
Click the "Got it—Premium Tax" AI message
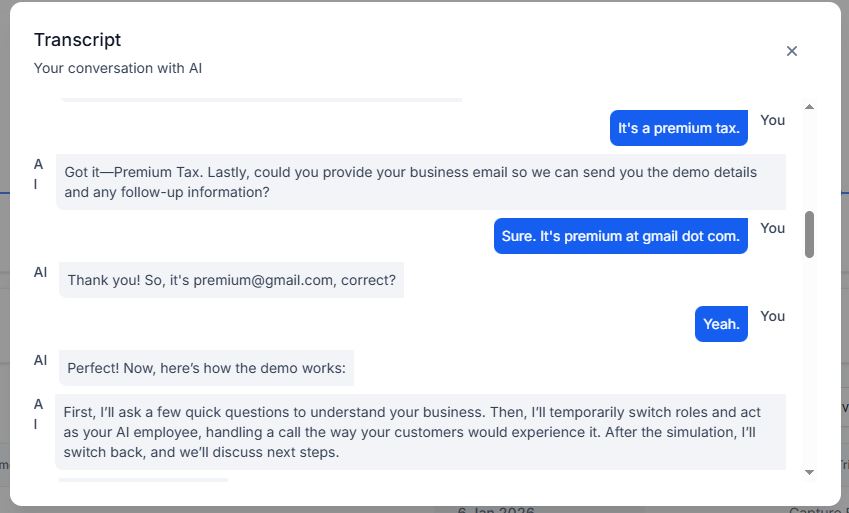pyautogui.click(x=421, y=182)
